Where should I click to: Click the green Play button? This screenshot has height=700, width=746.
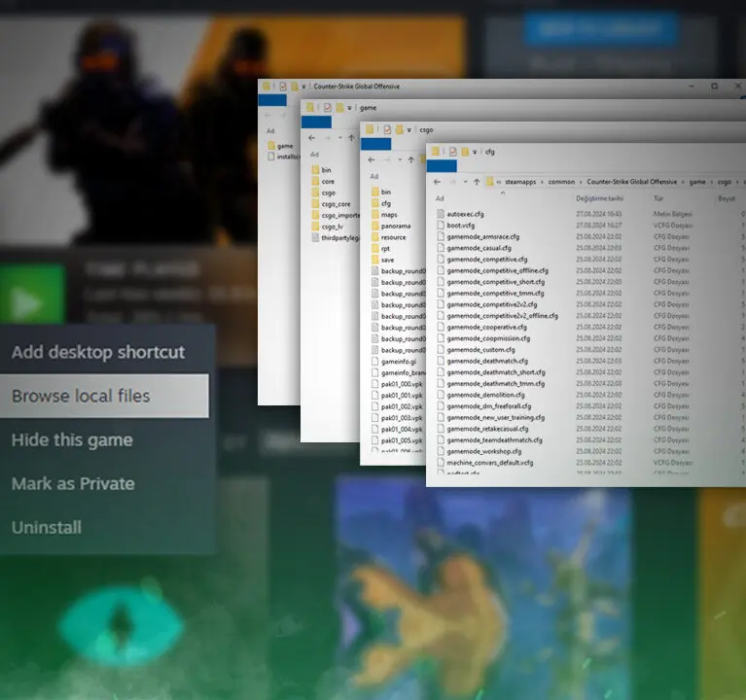[32, 295]
